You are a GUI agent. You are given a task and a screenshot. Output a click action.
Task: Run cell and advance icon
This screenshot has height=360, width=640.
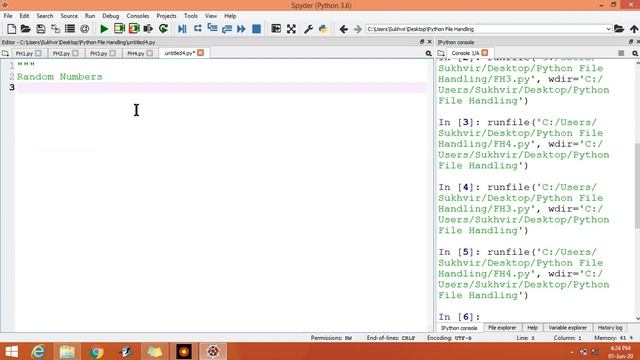click(x=134, y=29)
